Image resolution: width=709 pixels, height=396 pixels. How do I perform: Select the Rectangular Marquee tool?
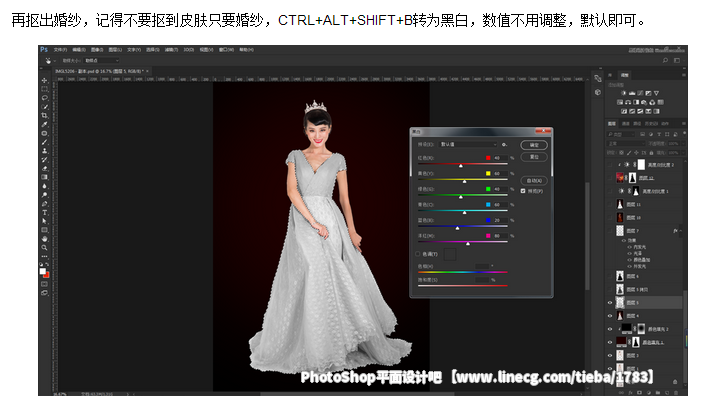(44, 89)
